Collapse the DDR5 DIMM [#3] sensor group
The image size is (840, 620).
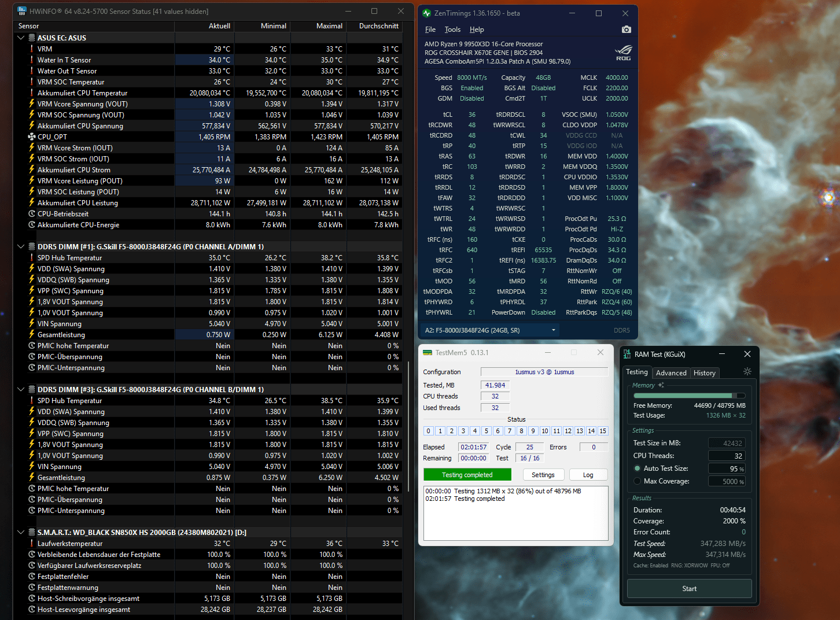pyautogui.click(x=21, y=390)
